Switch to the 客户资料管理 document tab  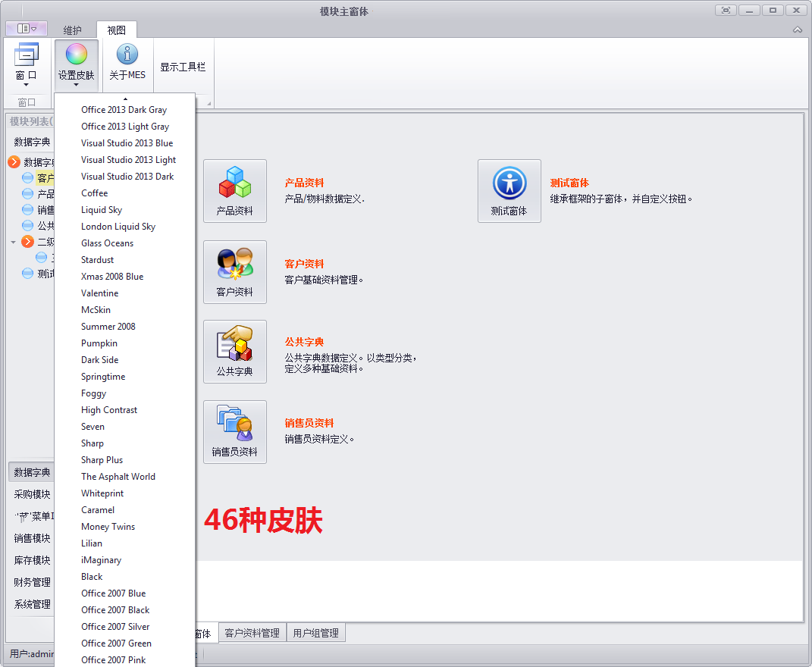[252, 633]
